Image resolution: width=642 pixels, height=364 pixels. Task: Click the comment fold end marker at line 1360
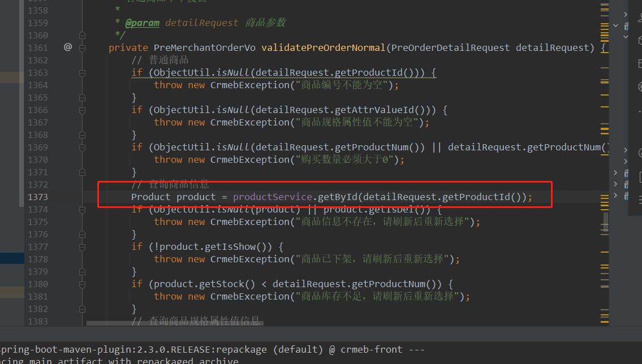point(82,36)
